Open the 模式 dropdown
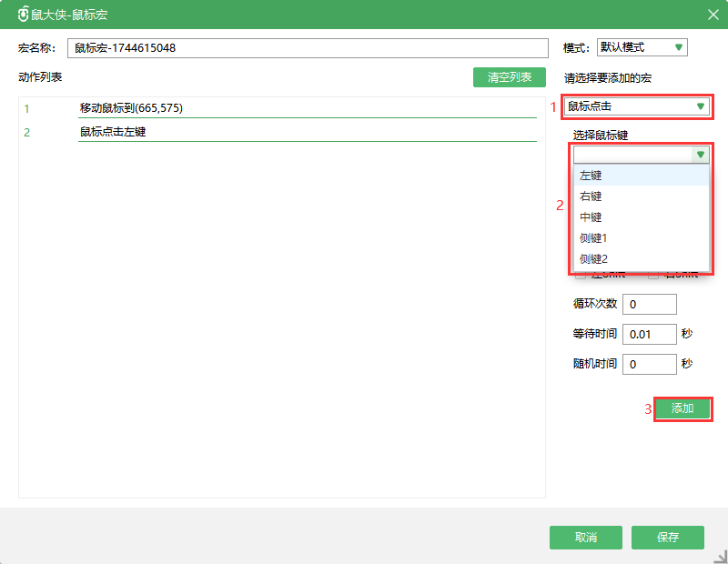Viewport: 728px width, 564px height. tap(642, 47)
